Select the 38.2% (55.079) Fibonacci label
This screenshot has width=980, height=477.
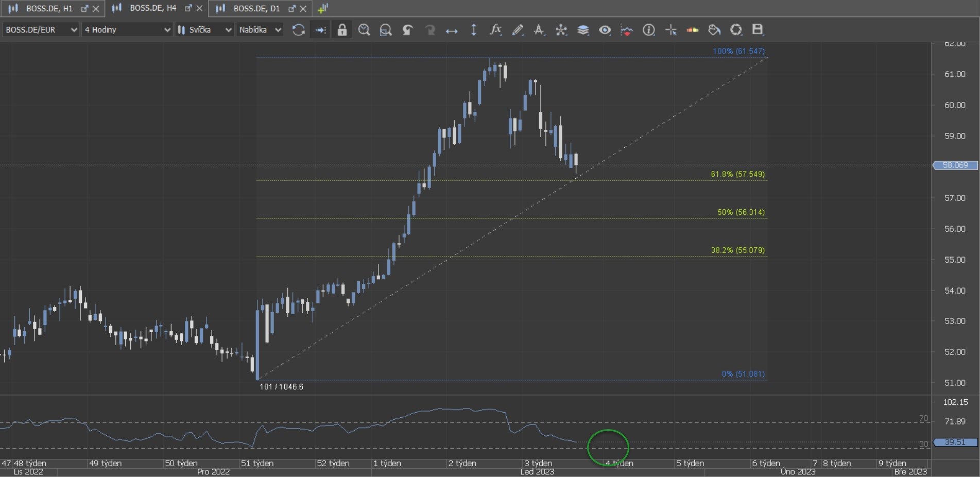point(737,250)
